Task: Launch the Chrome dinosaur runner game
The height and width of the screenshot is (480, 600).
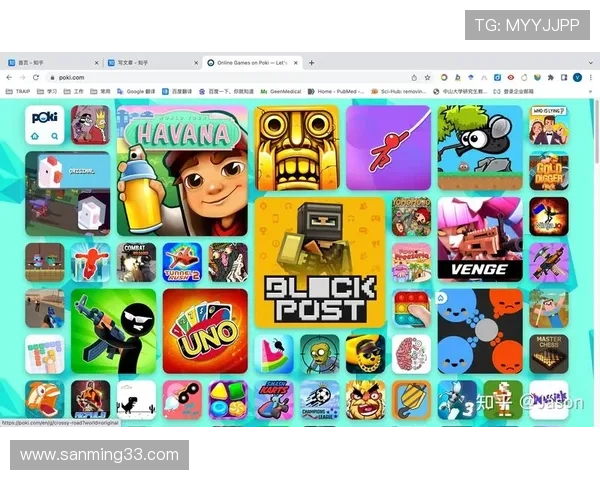Action: point(137,400)
